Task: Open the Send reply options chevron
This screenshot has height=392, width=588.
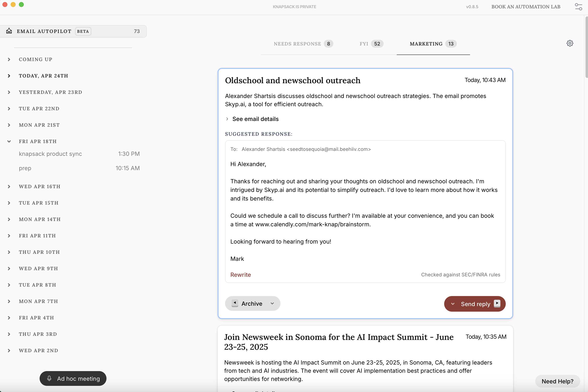Action: 452,304
